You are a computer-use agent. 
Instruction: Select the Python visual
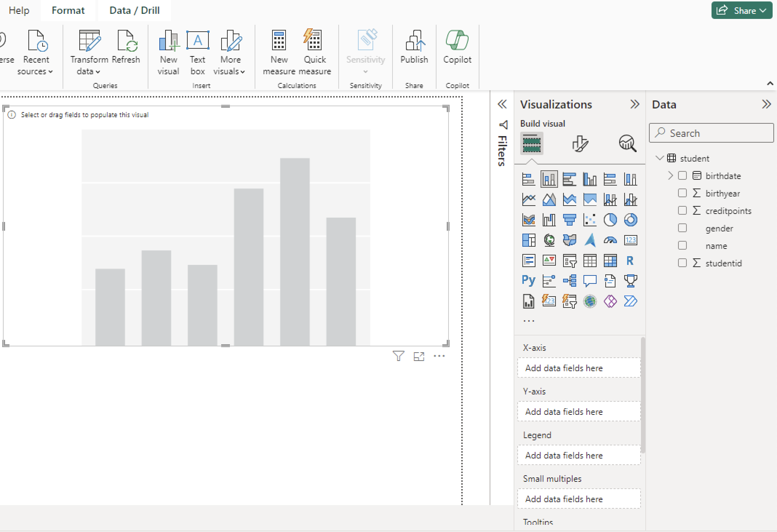[529, 281]
